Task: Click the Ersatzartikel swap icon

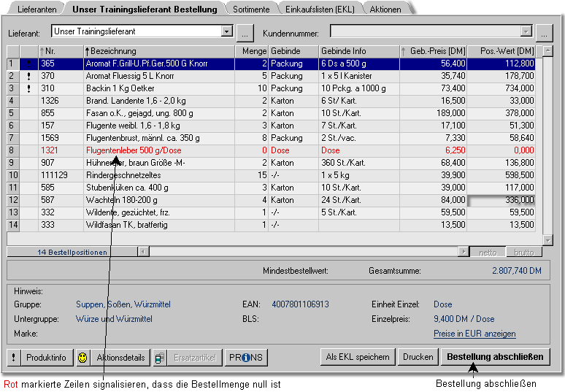Action: [161, 358]
